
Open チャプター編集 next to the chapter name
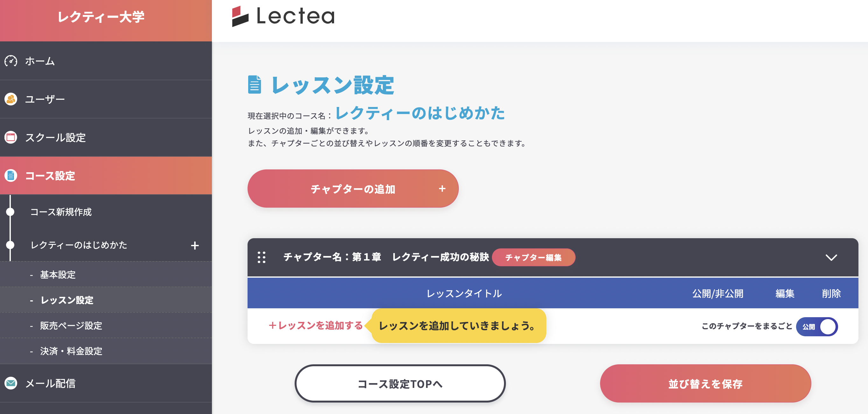pos(534,257)
